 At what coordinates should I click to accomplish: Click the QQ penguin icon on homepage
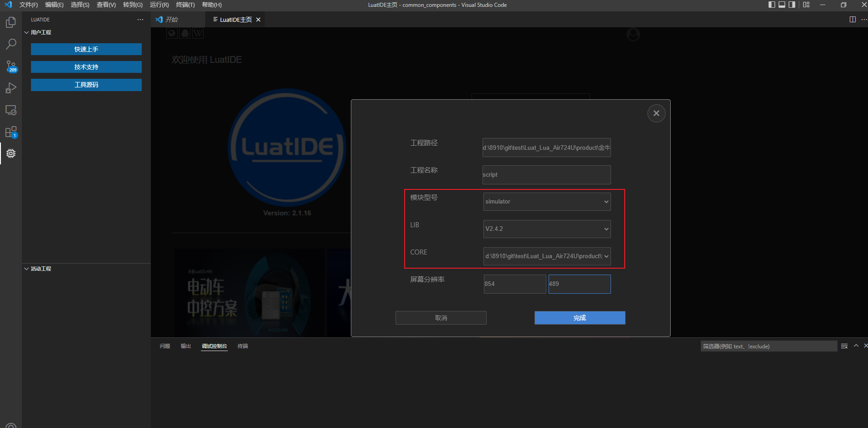pyautogui.click(x=185, y=33)
